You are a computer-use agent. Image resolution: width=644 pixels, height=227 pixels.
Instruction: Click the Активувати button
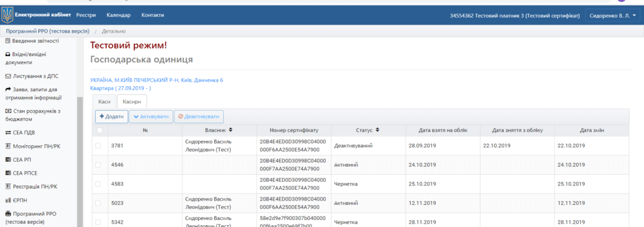click(151, 116)
